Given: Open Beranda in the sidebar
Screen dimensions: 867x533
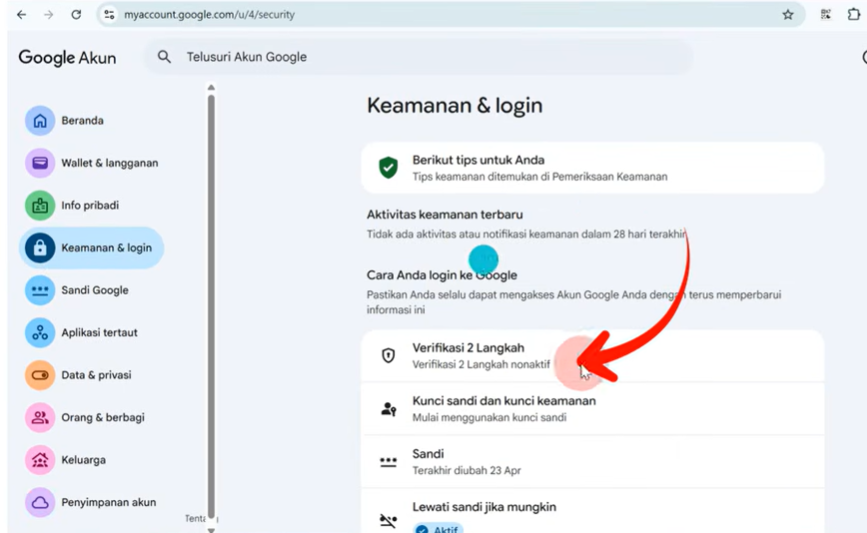Looking at the screenshot, I should click(91, 121).
